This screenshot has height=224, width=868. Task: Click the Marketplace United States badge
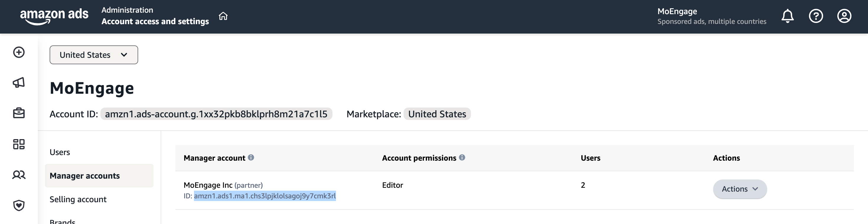437,114
